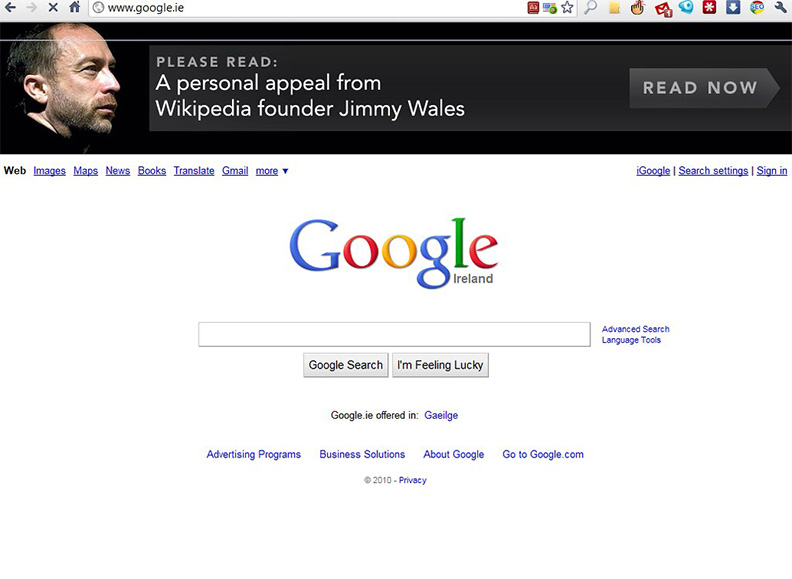Open Maps from the top navigation
The image size is (792, 579).
86,171
